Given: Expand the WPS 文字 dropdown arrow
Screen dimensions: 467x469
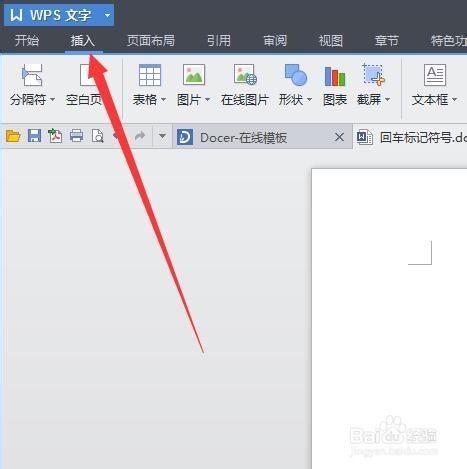Looking at the screenshot, I should tap(107, 15).
